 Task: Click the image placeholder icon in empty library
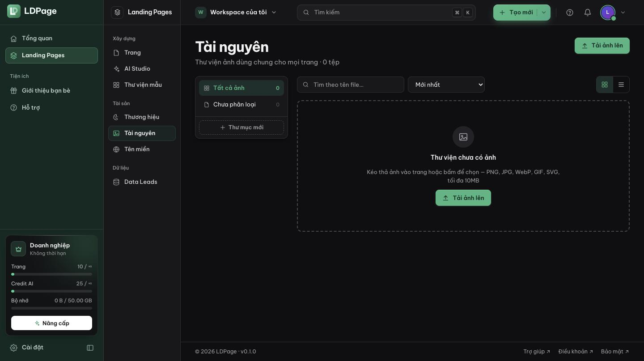tap(463, 137)
